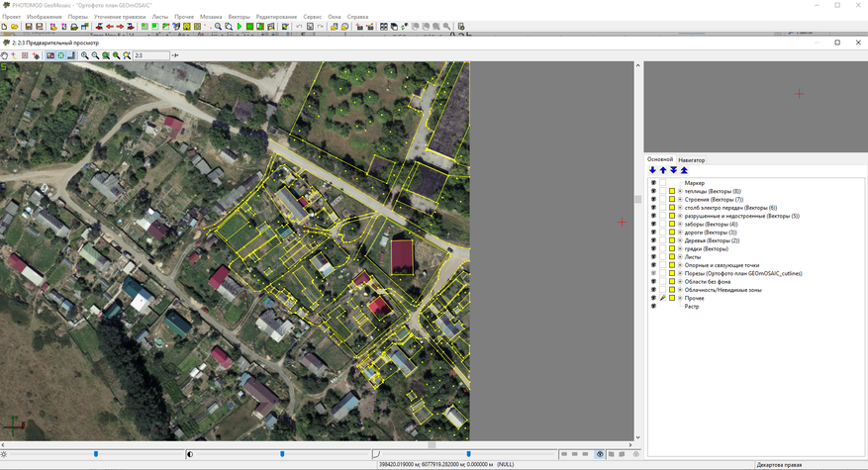
Task: Click the Open project folder icon
Action: tap(15, 27)
